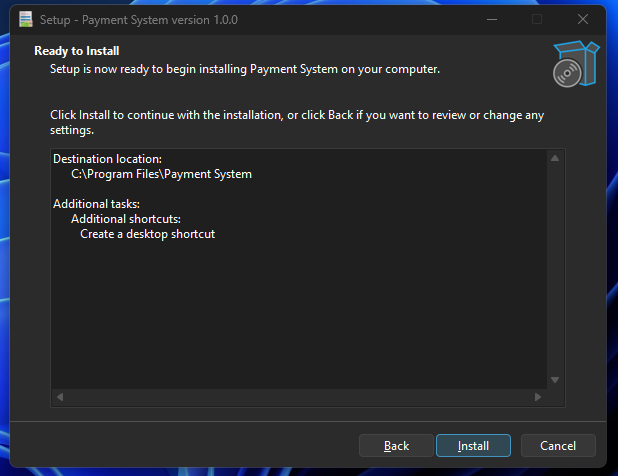Click the scroll right arrow in summary box
Viewport: 618px width, 476px height.
537,398
